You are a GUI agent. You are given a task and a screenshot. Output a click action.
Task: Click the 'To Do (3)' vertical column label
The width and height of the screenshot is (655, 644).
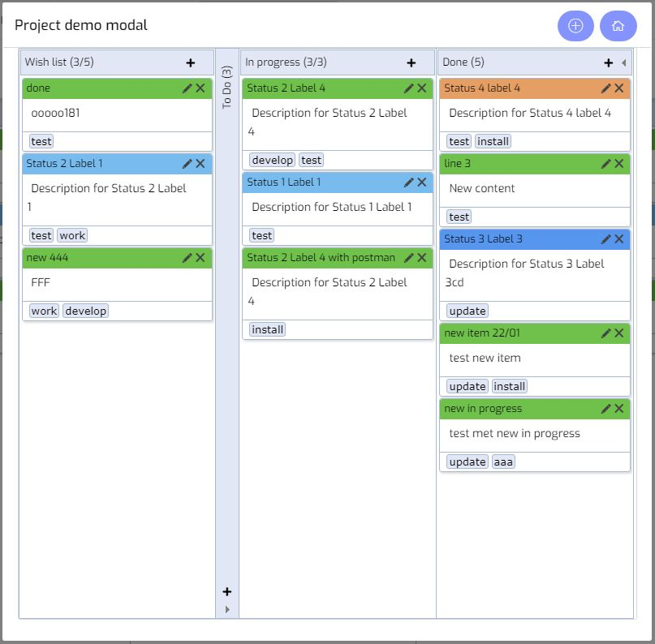click(x=226, y=88)
